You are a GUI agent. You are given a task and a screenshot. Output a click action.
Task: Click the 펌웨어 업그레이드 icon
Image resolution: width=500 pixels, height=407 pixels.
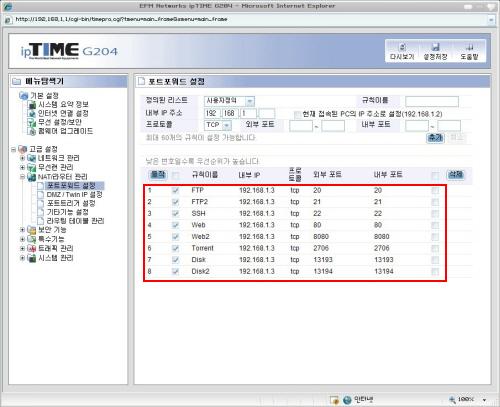[x=31, y=131]
